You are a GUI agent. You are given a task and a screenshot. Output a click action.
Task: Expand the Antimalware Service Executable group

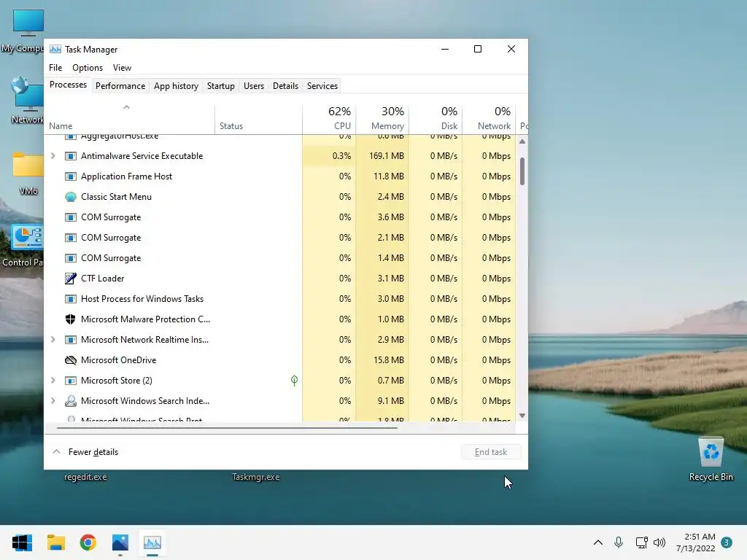(53, 156)
